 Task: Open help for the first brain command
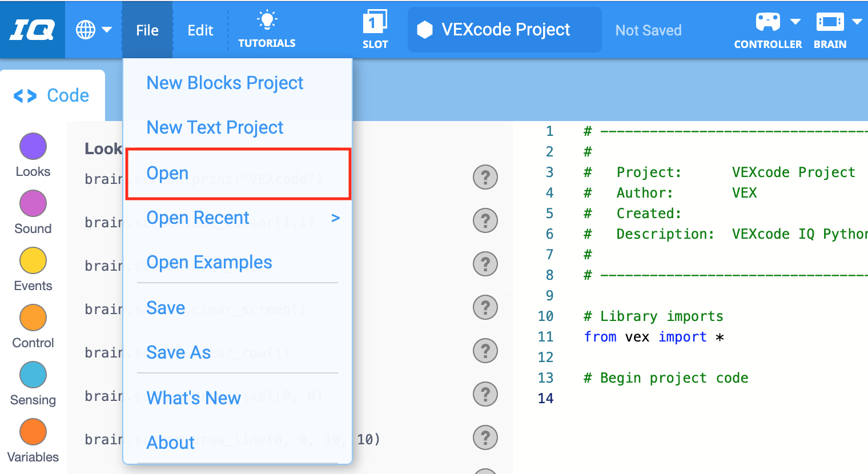click(x=485, y=177)
